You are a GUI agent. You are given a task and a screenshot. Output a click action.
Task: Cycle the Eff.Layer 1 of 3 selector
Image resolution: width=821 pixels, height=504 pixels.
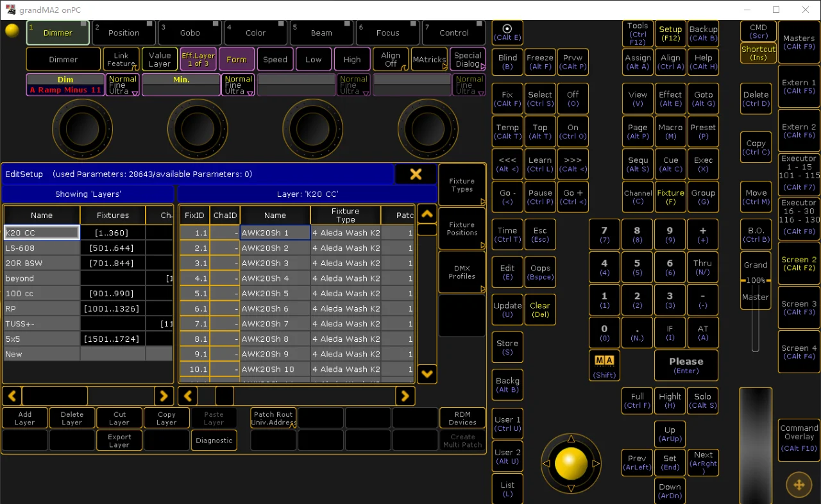[x=198, y=60]
